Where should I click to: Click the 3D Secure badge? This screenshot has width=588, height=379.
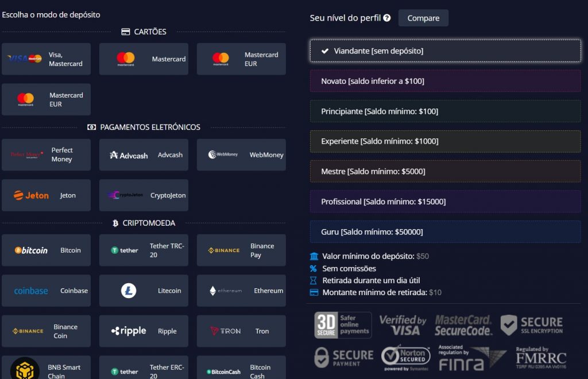(343, 325)
